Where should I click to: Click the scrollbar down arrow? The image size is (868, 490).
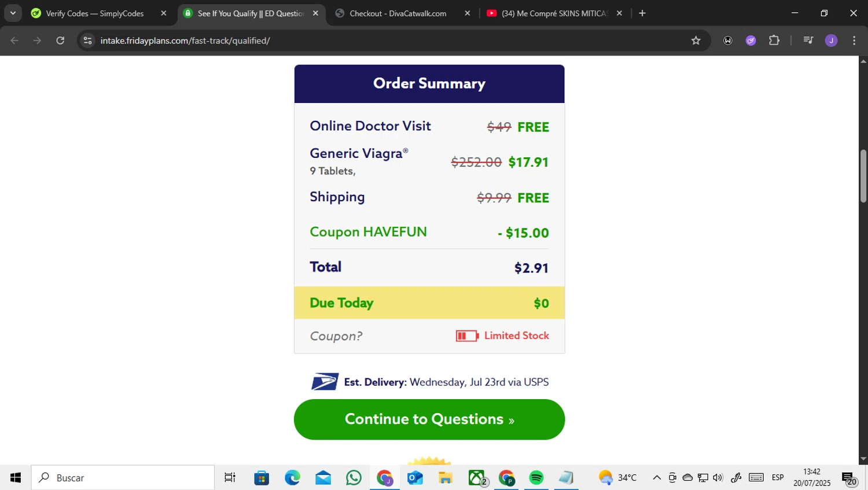tap(863, 459)
